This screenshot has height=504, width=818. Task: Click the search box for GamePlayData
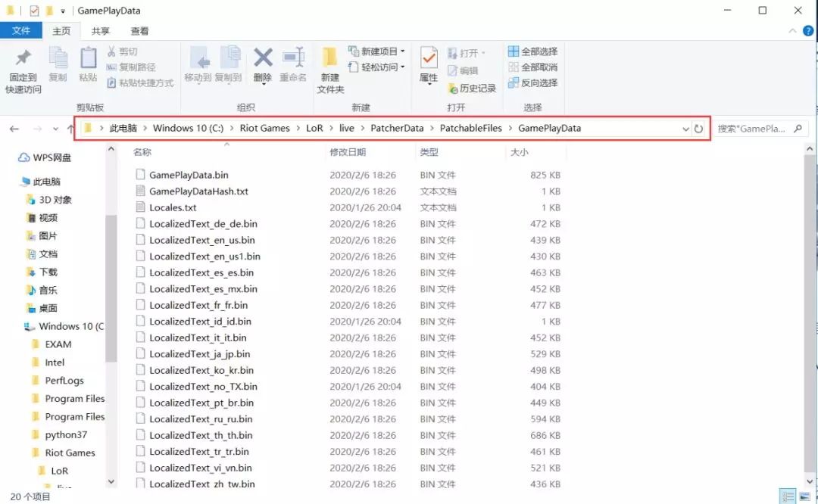pyautogui.click(x=754, y=129)
